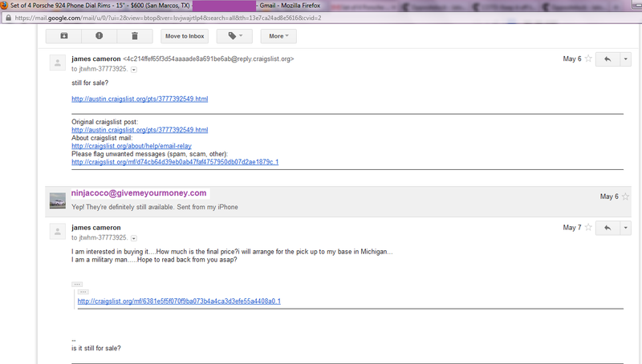Open the austin craigslist link below 'still for sale?'
The image size is (642, 364).
(140, 99)
